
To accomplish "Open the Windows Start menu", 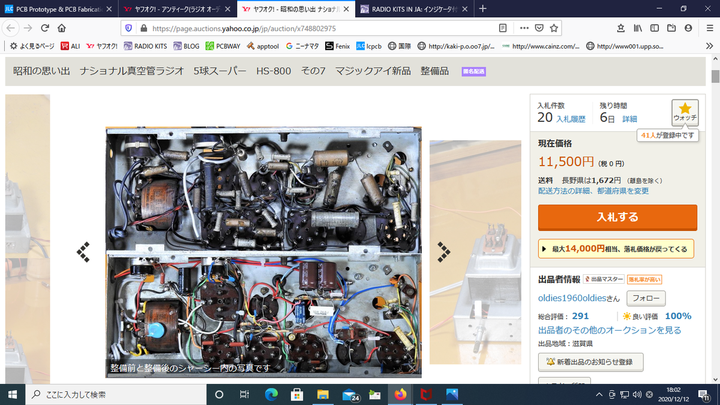I will point(11,394).
